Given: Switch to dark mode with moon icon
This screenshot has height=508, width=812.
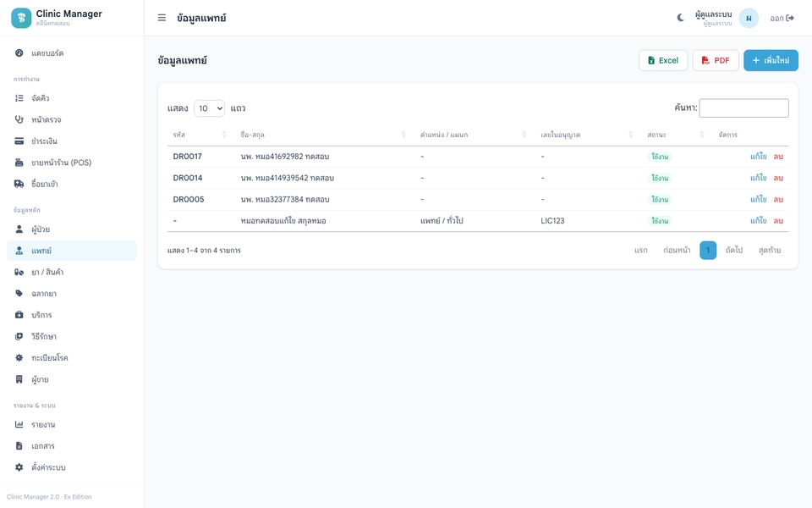Looking at the screenshot, I should coord(680,18).
